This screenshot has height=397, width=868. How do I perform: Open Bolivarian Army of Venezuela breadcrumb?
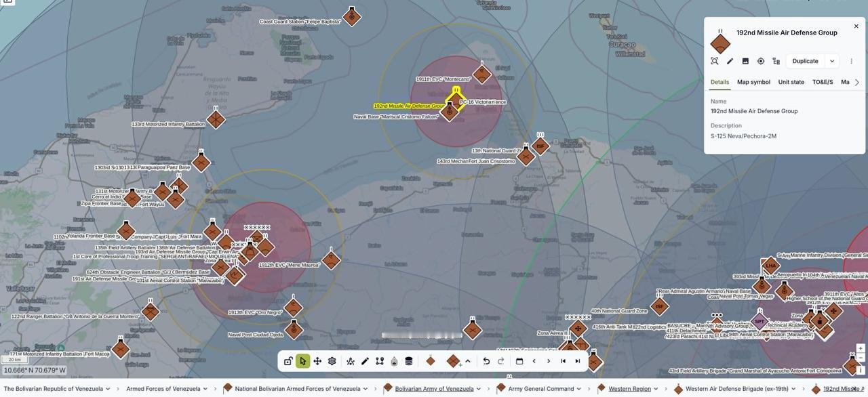[434, 389]
